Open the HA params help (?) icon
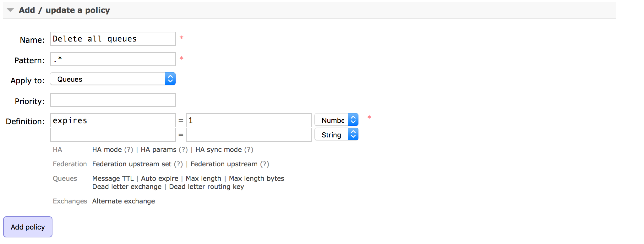This screenshot has width=644, height=244. click(183, 150)
